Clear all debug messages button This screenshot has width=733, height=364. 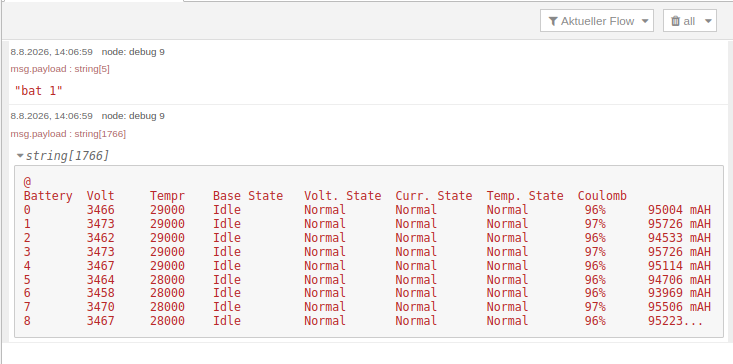(x=690, y=21)
